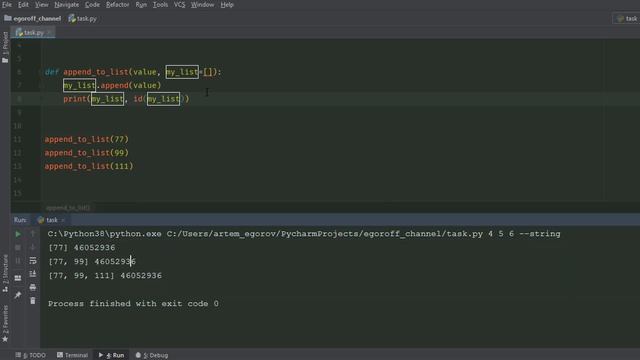The image size is (640, 360).
Task: Click console output '[77, 99, 111] 46052936'
Action: (x=105, y=276)
